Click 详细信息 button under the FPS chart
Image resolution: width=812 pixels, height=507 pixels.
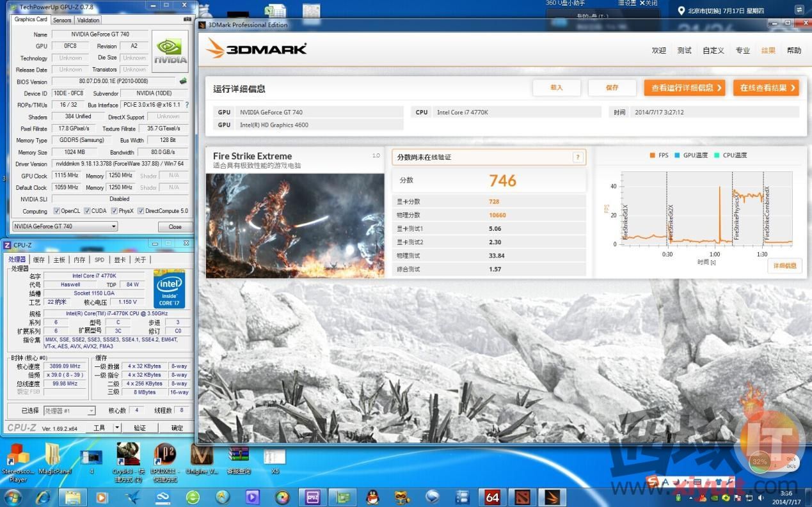(x=784, y=265)
